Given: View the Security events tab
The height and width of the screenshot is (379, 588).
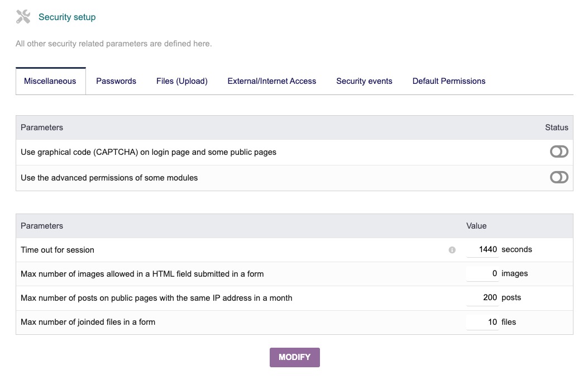Looking at the screenshot, I should point(364,81).
